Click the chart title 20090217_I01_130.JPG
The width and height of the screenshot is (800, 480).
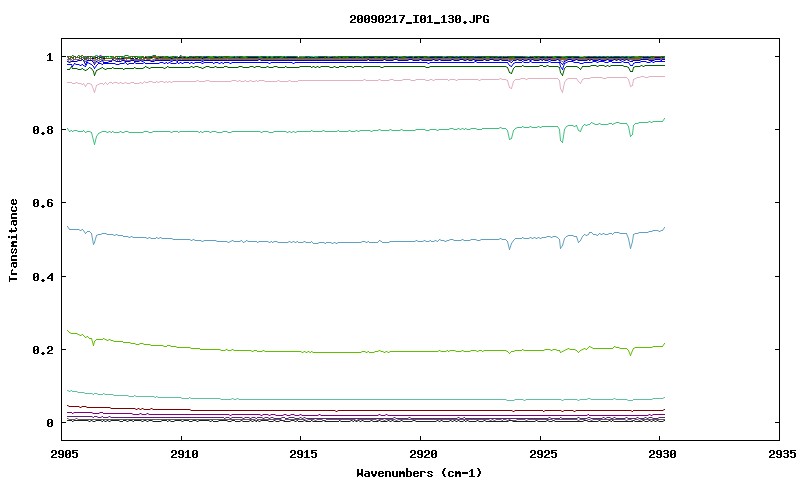click(419, 19)
